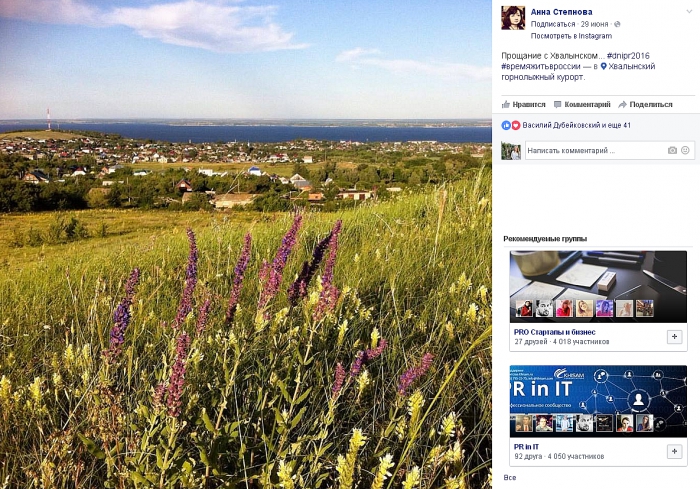Click the location pin near Хвалынский
Image resolution: width=700 pixels, height=489 pixels.
coord(604,67)
